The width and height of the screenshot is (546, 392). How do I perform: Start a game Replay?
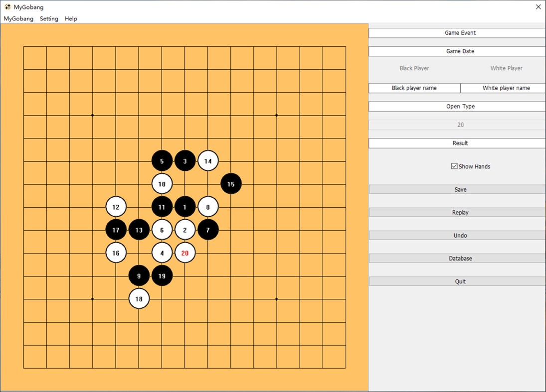click(x=460, y=212)
